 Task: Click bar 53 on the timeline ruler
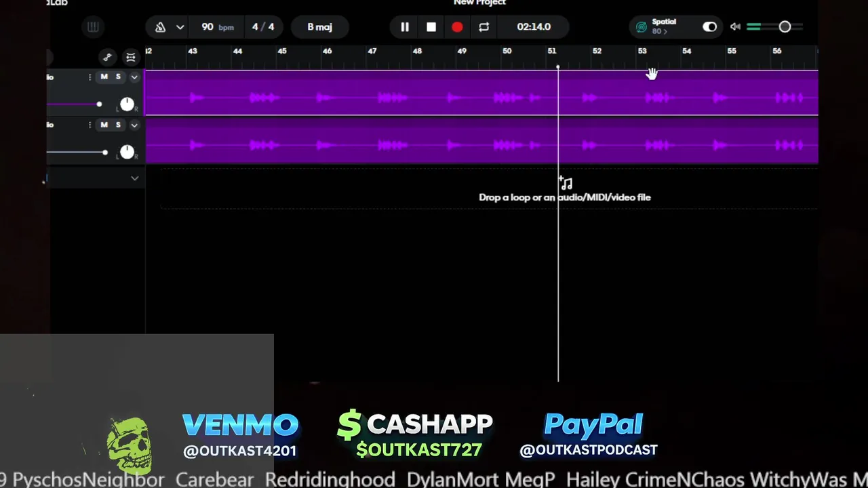click(642, 51)
